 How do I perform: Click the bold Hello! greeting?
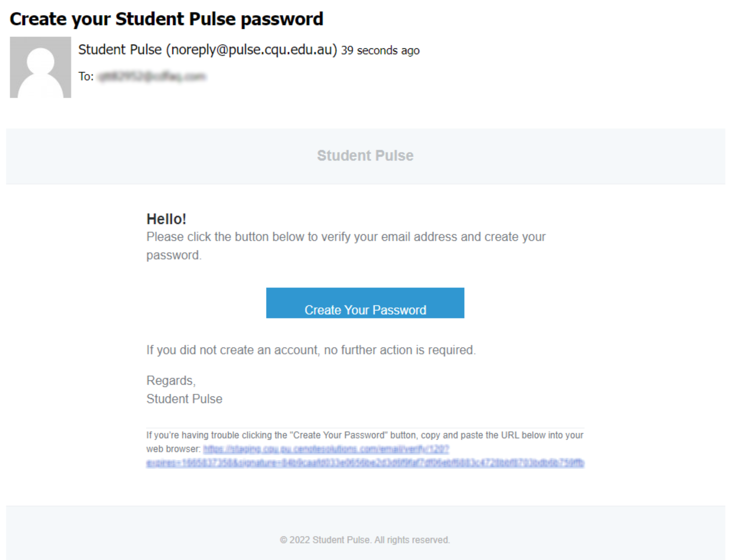coord(166,219)
